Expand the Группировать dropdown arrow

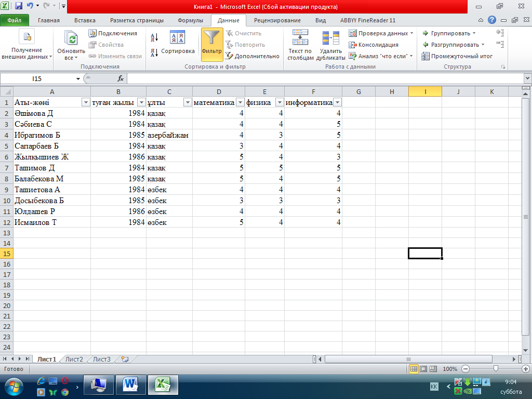coord(474,33)
